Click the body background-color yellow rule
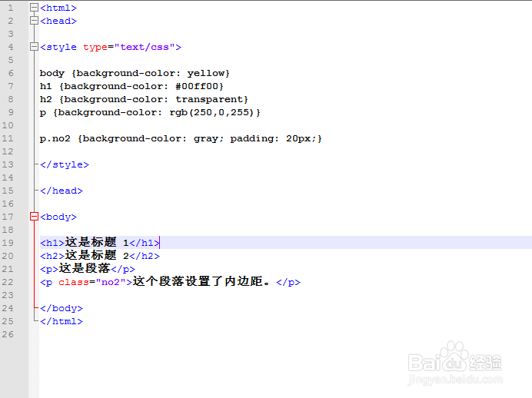This screenshot has width=532, height=398. point(135,73)
